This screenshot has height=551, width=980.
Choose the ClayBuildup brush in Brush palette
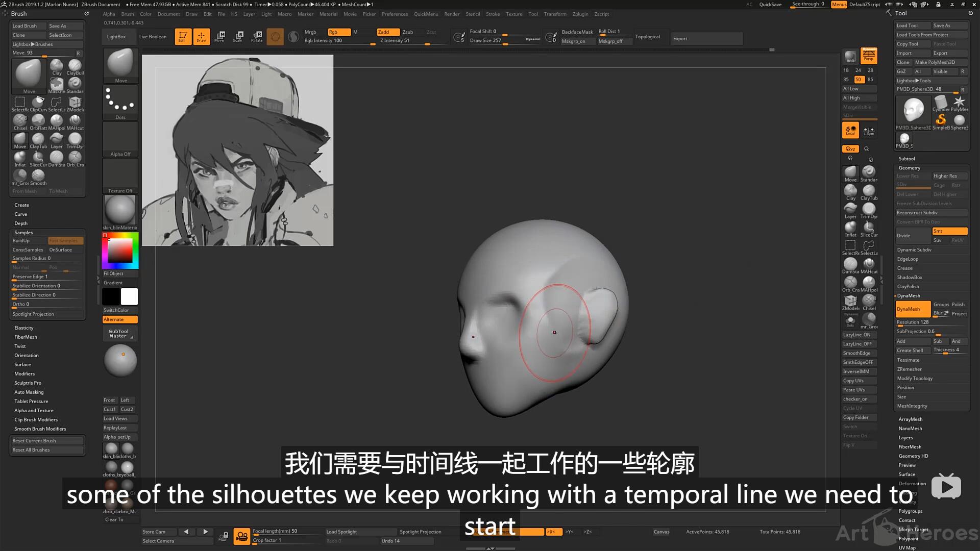coord(75,67)
